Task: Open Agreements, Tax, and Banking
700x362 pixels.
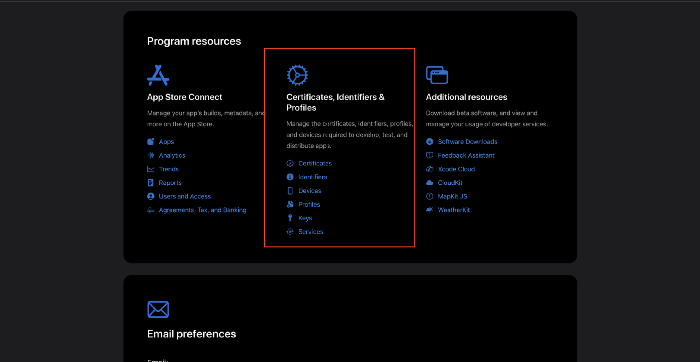Action: pos(202,210)
